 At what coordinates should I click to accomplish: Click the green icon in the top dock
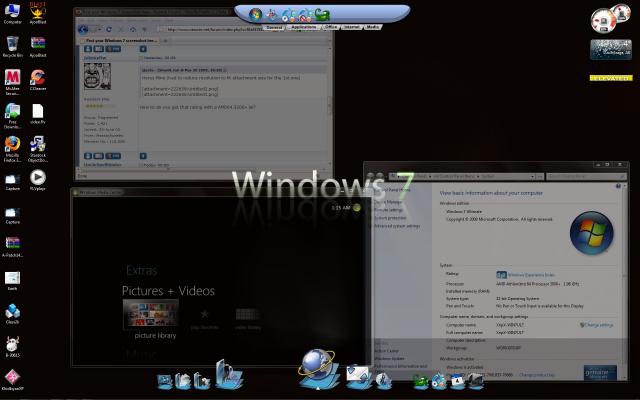322,15
